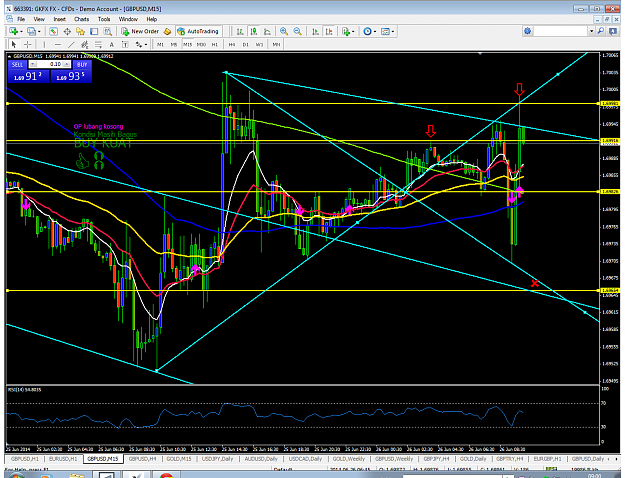Switch to MN timeframe

276,45
